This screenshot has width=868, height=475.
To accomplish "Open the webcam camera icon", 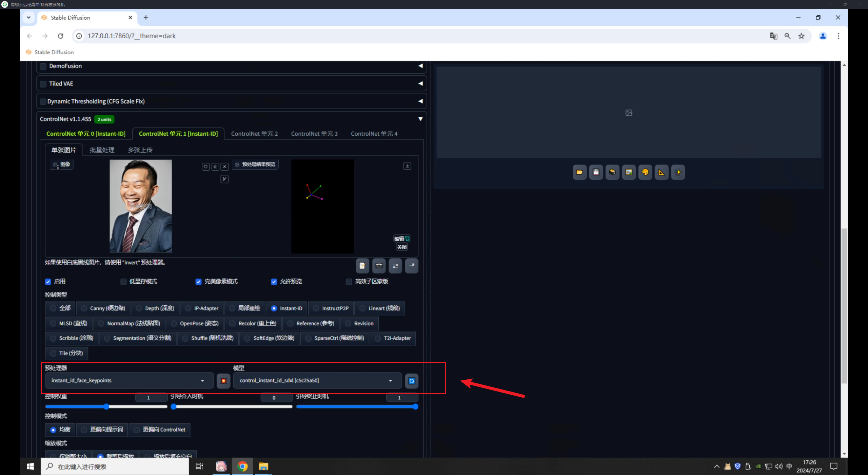I will (379, 266).
